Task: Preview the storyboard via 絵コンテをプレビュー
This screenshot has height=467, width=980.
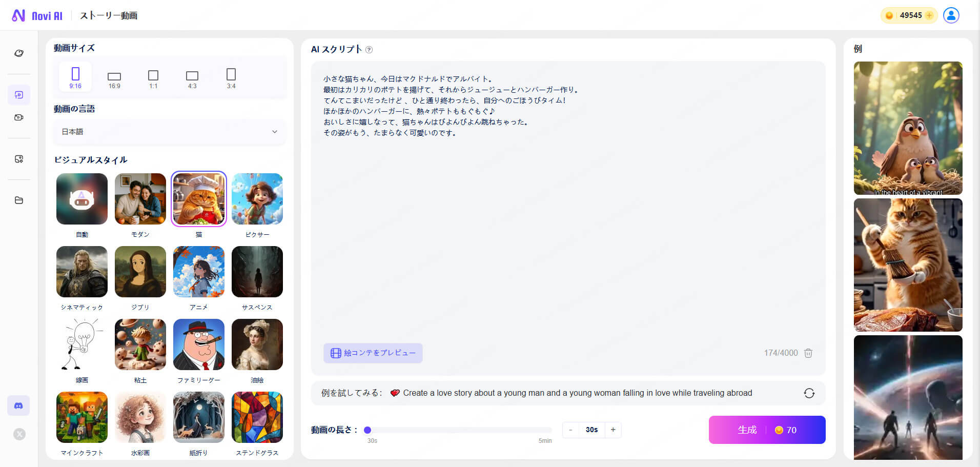Action: pyautogui.click(x=373, y=353)
